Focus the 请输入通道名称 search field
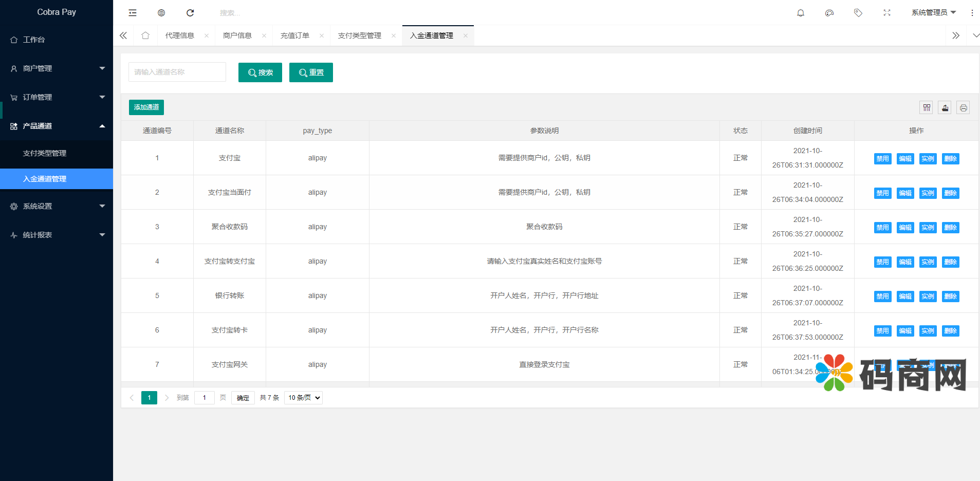This screenshot has height=481, width=980. tap(177, 72)
